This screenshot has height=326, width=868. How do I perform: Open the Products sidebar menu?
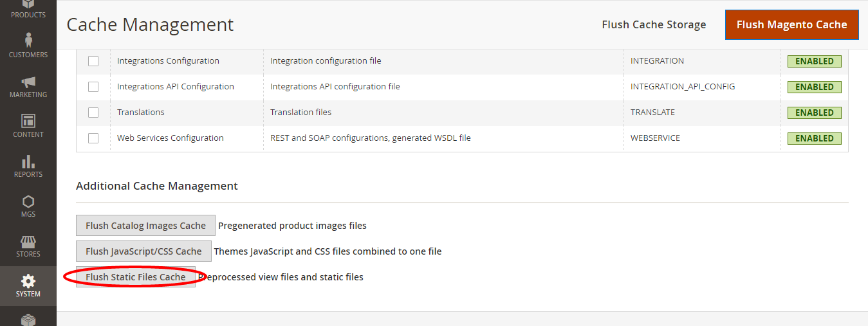(x=28, y=9)
